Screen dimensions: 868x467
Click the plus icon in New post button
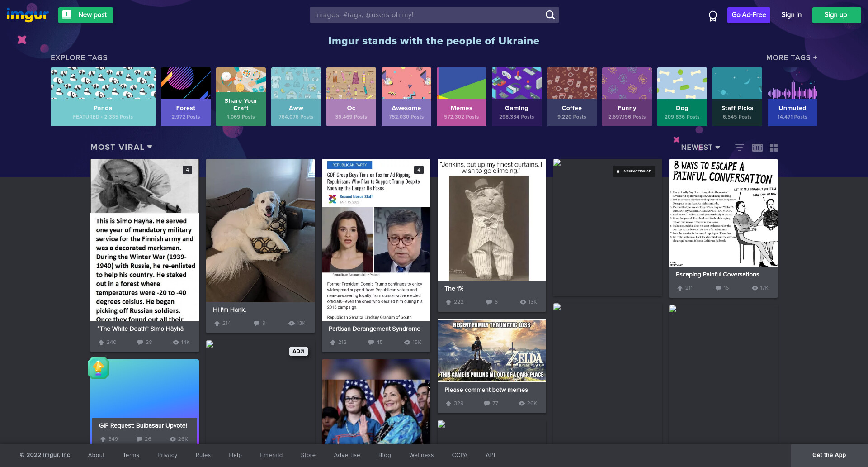tap(67, 15)
